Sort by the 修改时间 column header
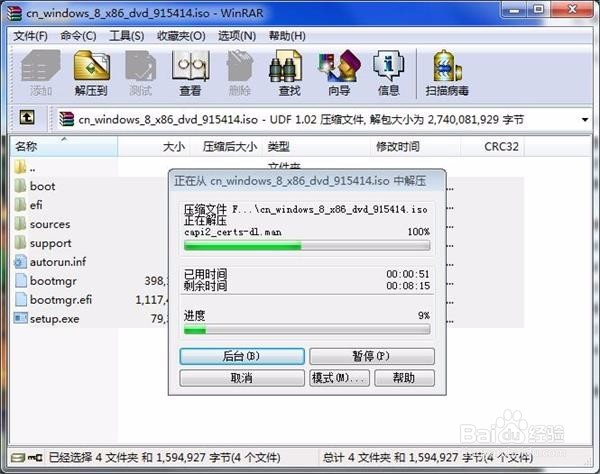The width and height of the screenshot is (600, 474). [x=415, y=147]
